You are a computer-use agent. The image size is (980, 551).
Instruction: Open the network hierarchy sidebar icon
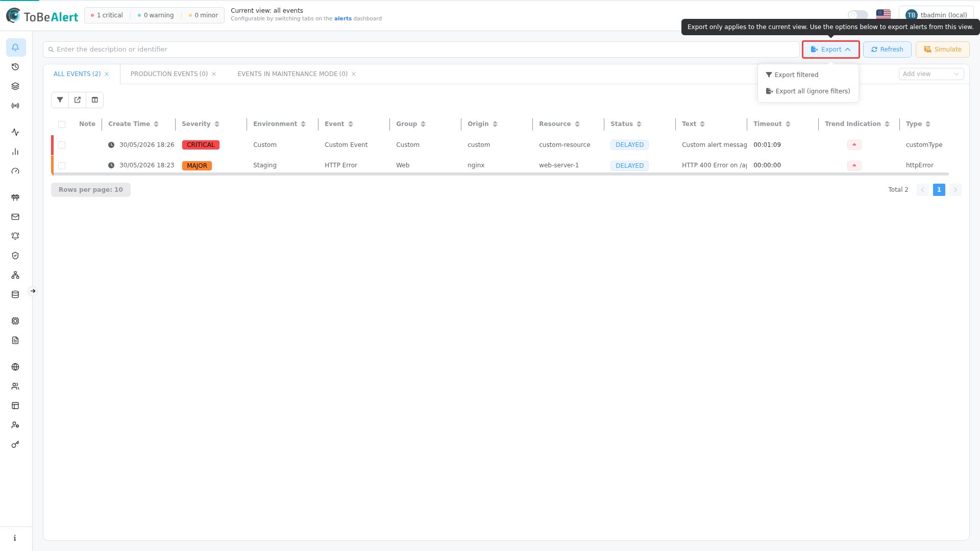coord(15,275)
